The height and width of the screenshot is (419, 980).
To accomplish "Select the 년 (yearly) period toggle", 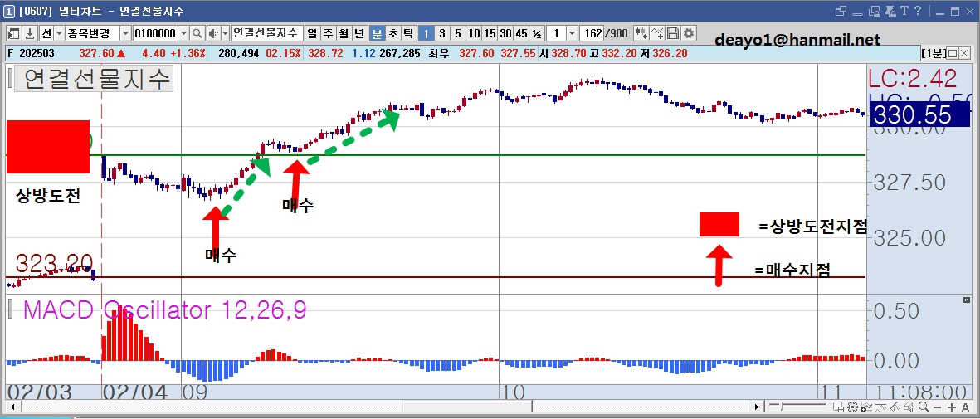I will click(359, 33).
